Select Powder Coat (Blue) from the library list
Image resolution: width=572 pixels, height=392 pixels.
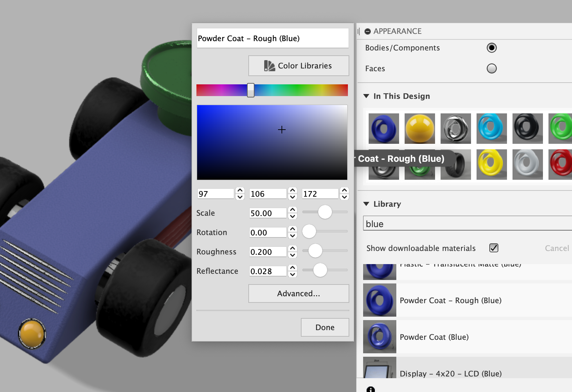click(x=434, y=337)
